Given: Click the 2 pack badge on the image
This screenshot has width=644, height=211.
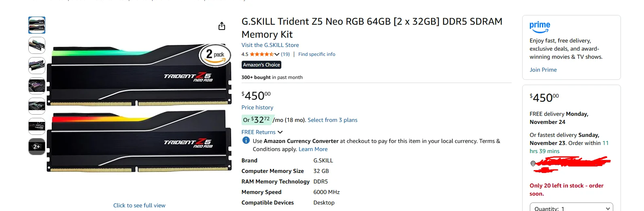Looking at the screenshot, I should (215, 55).
